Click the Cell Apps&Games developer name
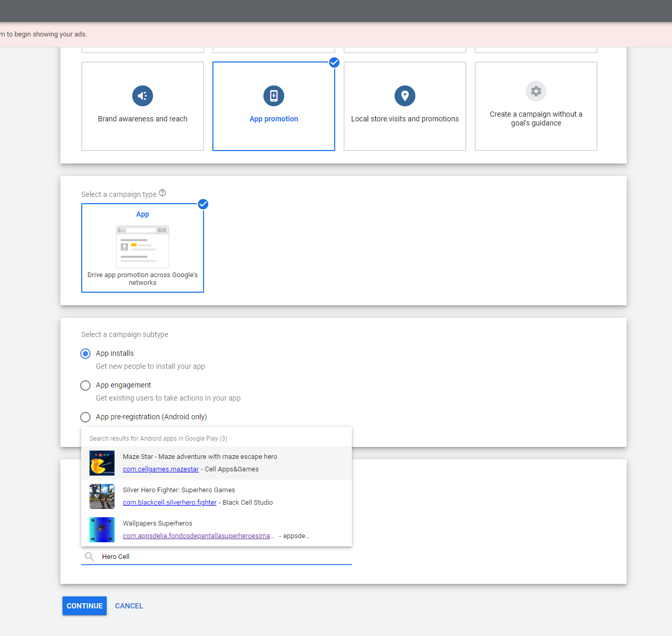 (x=232, y=469)
